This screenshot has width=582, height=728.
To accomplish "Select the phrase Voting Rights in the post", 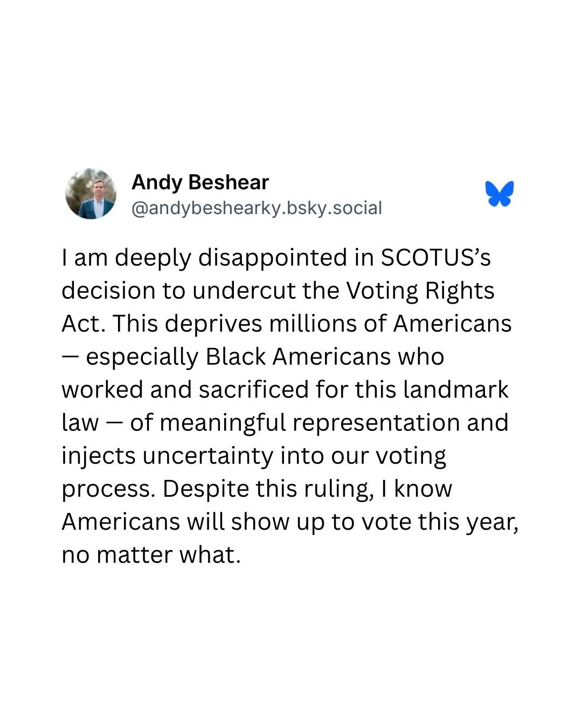I will pyautogui.click(x=420, y=291).
